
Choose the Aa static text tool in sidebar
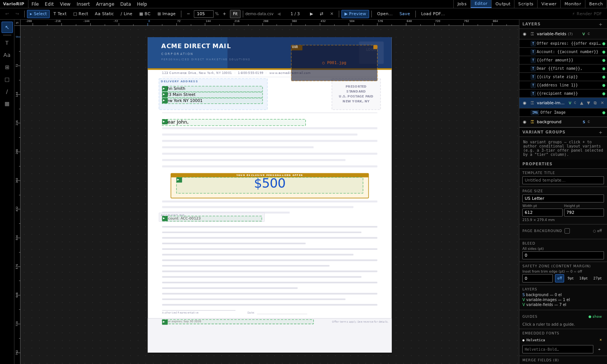click(x=7, y=55)
